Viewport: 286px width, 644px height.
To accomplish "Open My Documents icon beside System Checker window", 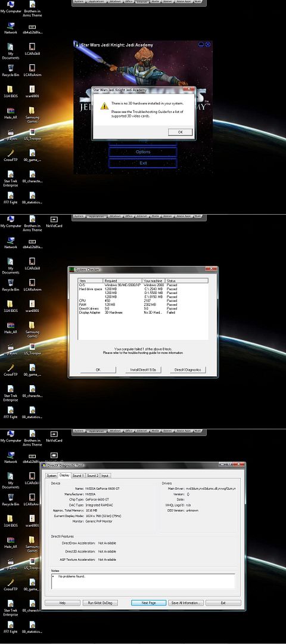I will 11,266.
